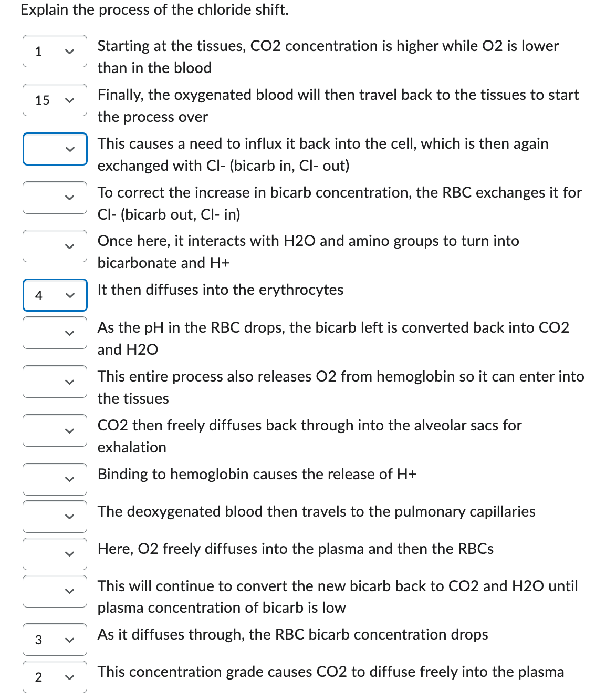
Task: Open dropdown for 'To correct the increase in bicarb'
Action: tap(55, 198)
